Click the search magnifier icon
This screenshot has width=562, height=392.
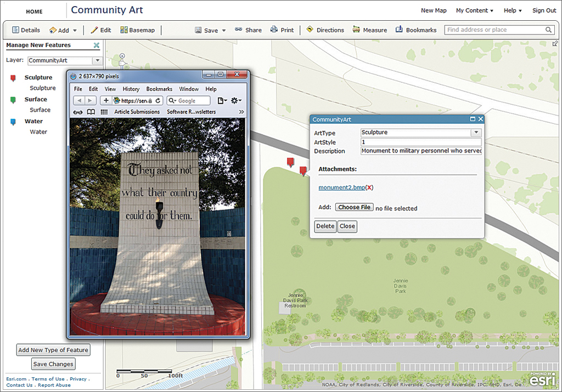click(548, 30)
